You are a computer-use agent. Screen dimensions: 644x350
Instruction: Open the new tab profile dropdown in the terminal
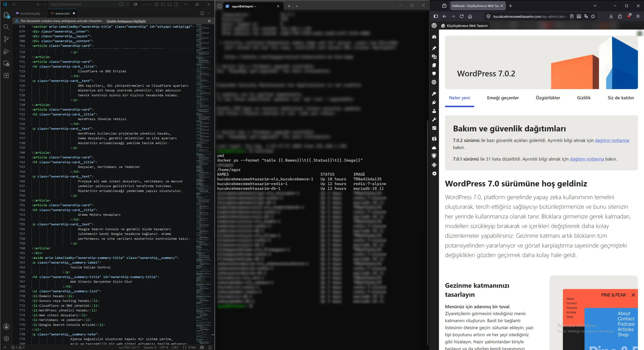pyautogui.click(x=297, y=6)
